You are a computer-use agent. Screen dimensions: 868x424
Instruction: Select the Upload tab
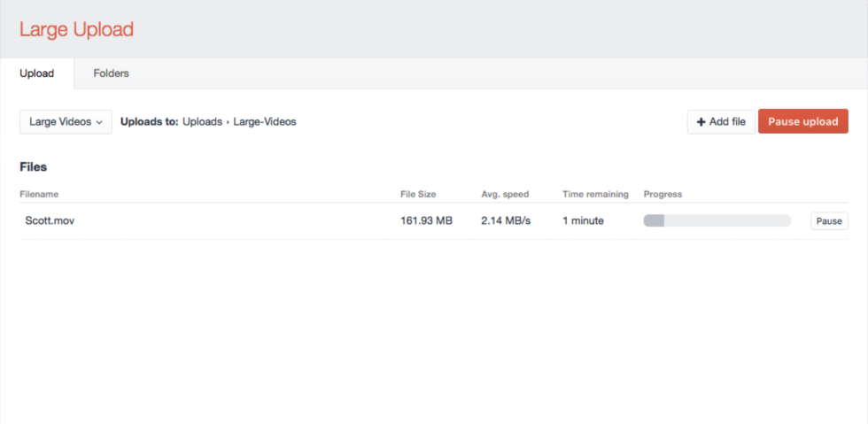pyautogui.click(x=37, y=73)
